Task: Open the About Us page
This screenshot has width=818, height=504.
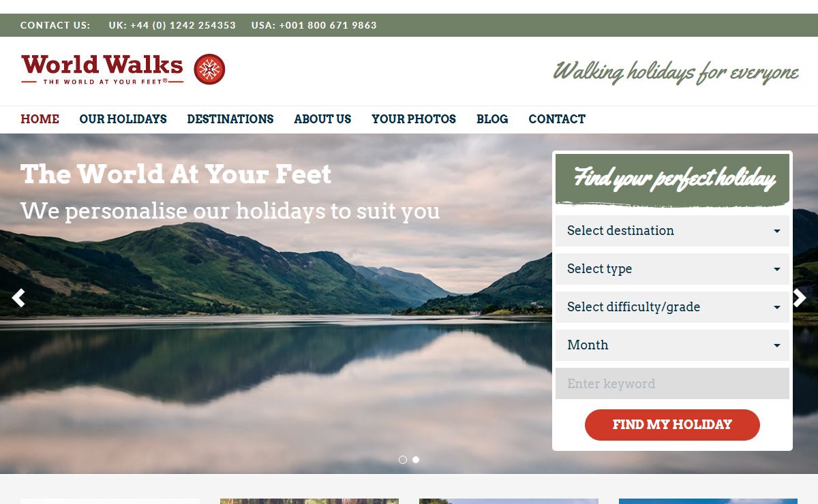Action: 322,119
